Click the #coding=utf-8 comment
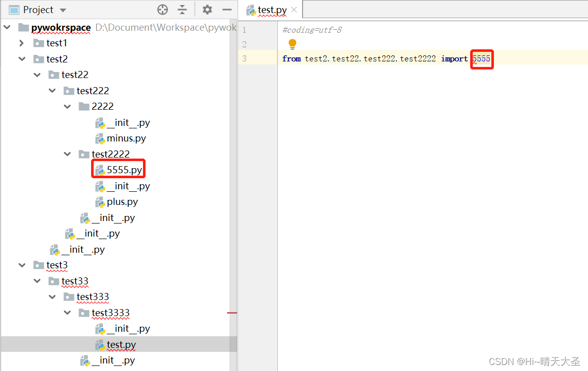 (312, 30)
